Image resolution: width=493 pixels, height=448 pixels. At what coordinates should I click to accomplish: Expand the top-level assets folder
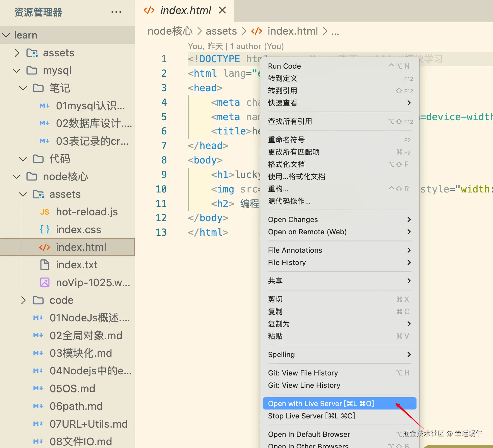pyautogui.click(x=17, y=53)
